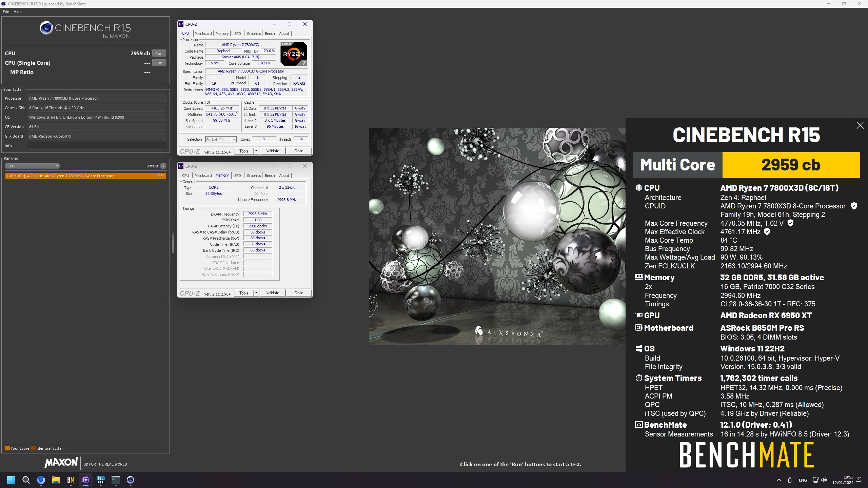868x488 pixels.
Task: Open File Explorer from taskbar
Action: pos(56,480)
